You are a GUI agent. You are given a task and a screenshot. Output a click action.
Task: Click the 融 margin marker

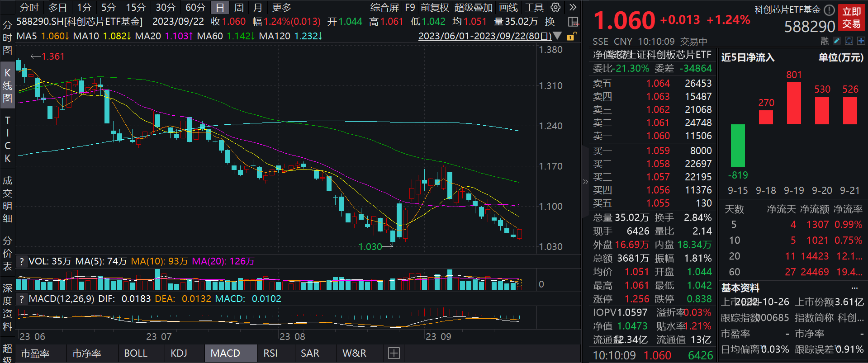[825, 41]
